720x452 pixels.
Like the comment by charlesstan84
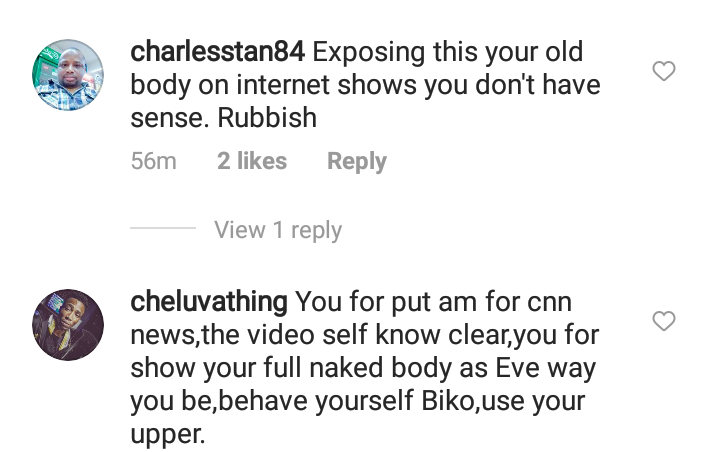point(664,71)
